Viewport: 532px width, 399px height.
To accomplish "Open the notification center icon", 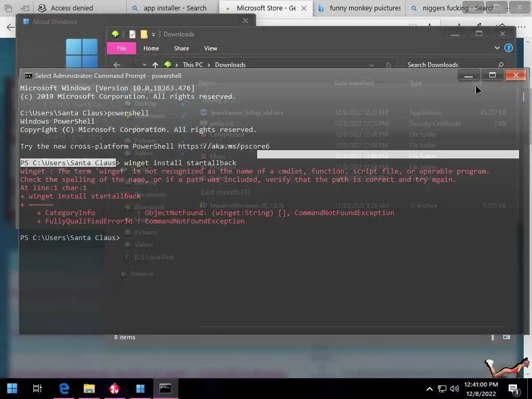I will coord(514,390).
